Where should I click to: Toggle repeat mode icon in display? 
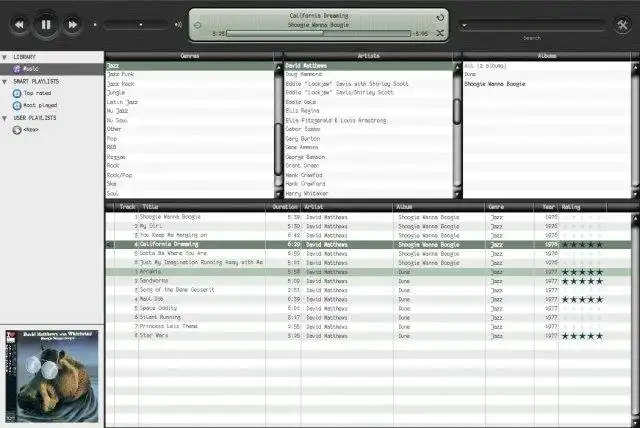point(440,18)
